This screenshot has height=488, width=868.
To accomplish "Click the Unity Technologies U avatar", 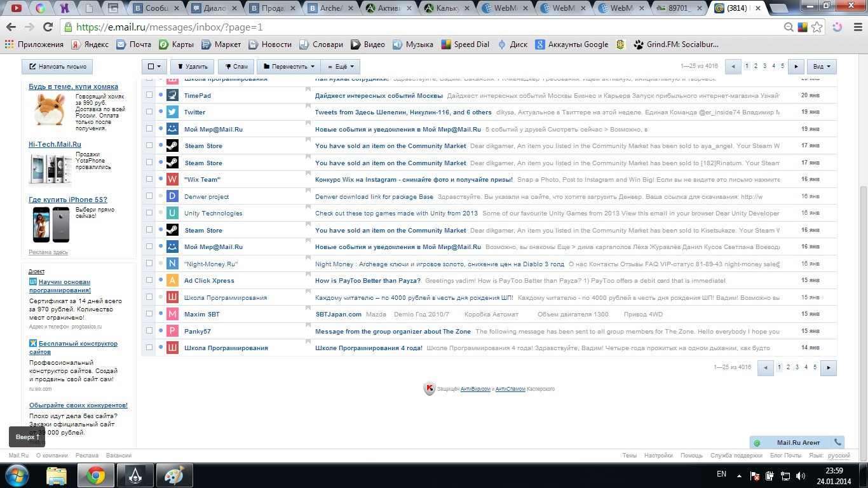I will point(172,213).
